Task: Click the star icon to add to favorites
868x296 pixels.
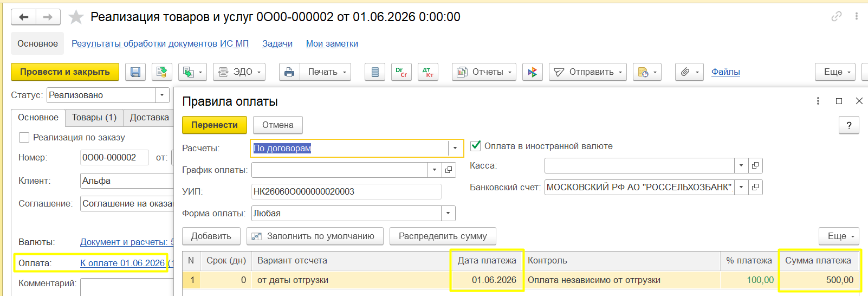Action: 76,17
